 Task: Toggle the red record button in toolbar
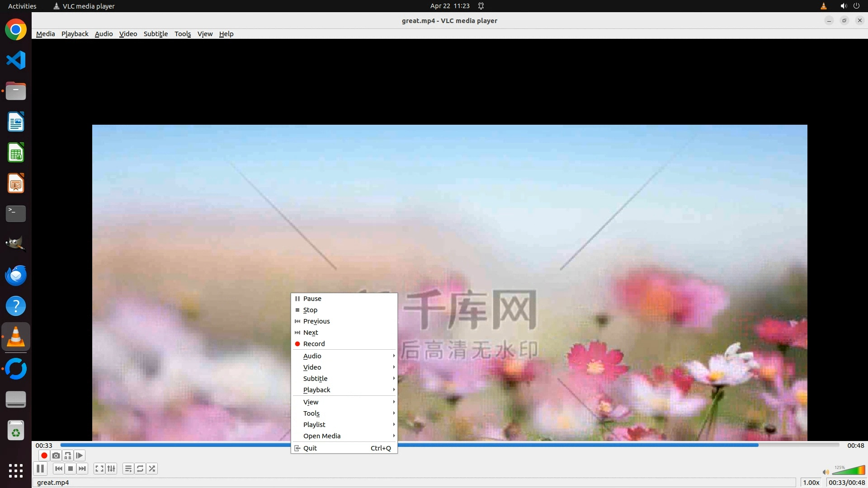coord(44,455)
